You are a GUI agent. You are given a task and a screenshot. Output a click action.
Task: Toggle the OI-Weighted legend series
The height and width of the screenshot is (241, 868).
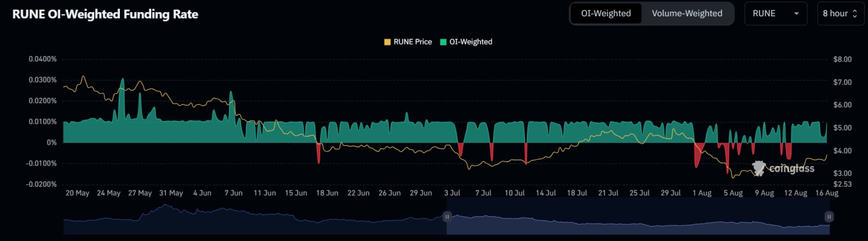click(x=466, y=42)
